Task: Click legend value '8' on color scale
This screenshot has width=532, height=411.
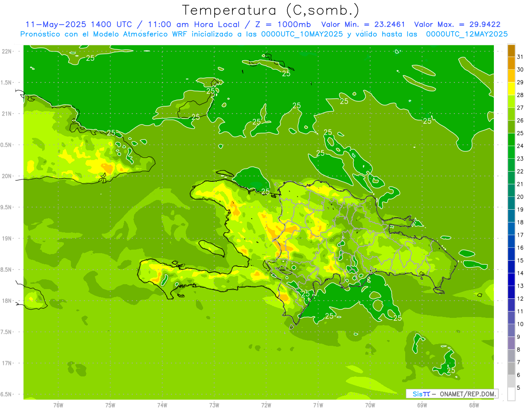Action: 519,350
